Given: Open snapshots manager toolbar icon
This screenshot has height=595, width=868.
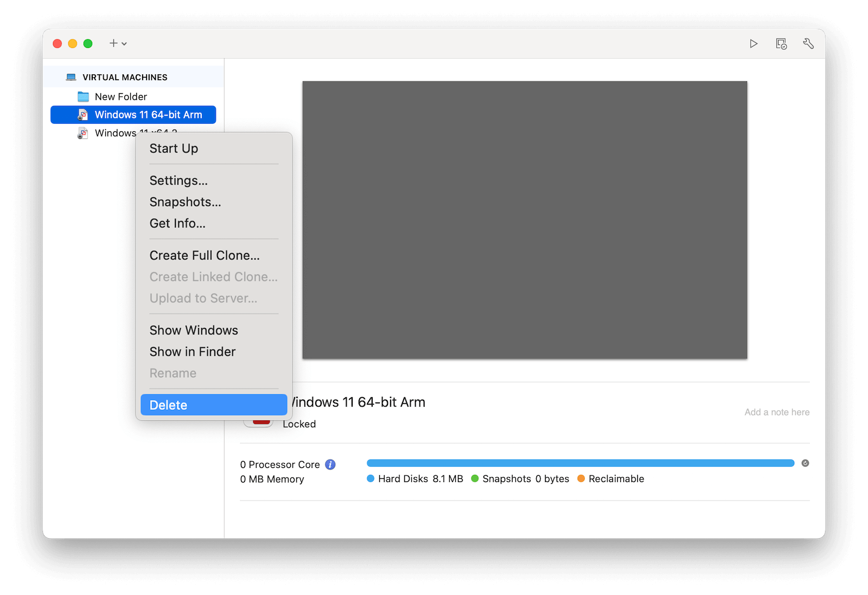Looking at the screenshot, I should pos(781,44).
